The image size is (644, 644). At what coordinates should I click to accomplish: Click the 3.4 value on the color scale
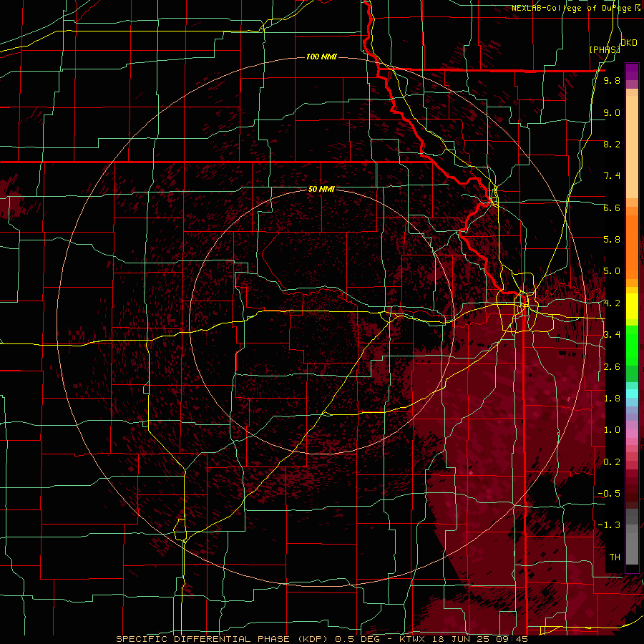click(612, 335)
